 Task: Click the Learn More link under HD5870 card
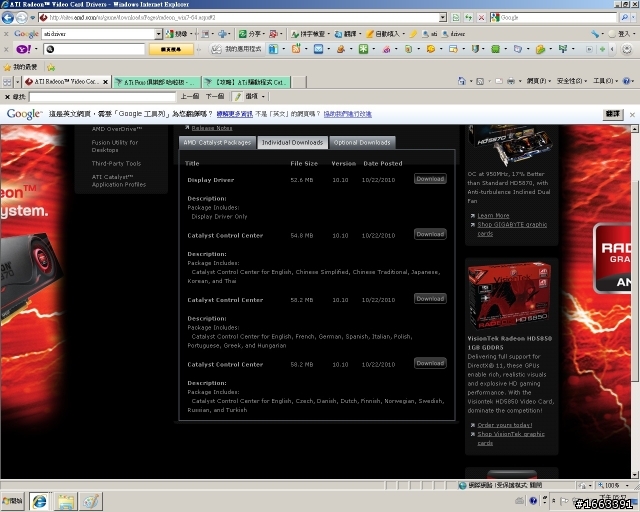pos(493,216)
